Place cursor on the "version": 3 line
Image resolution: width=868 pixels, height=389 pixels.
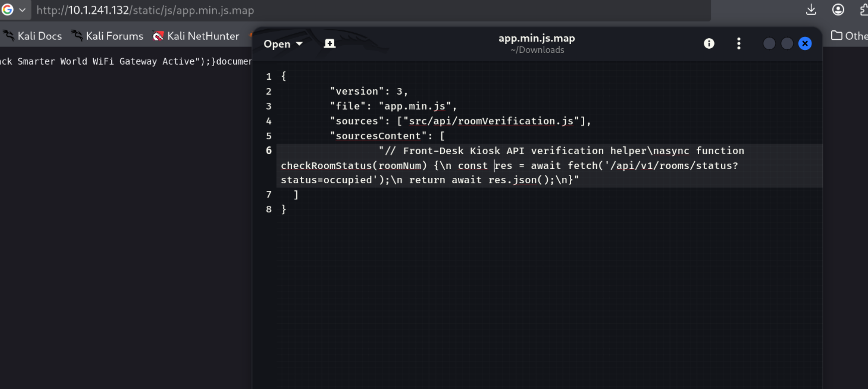tap(369, 91)
